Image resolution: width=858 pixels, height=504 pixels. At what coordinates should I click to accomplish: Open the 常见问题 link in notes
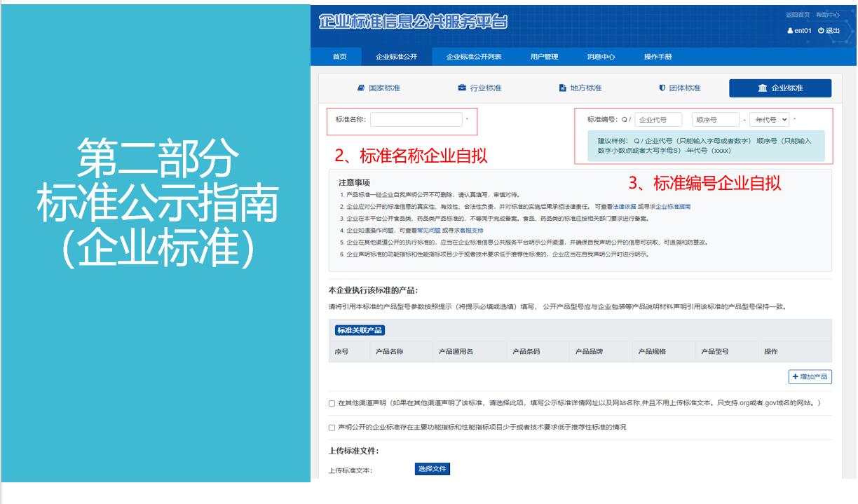[x=429, y=230]
